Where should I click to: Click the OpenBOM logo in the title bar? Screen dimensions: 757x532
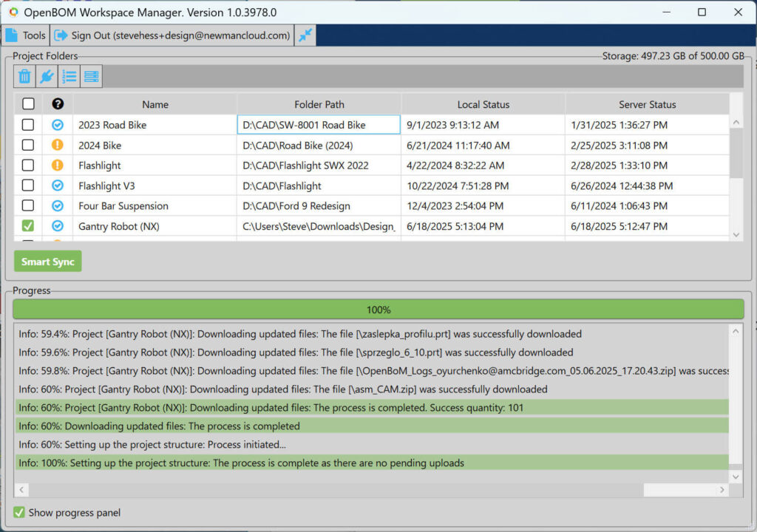tap(13, 12)
